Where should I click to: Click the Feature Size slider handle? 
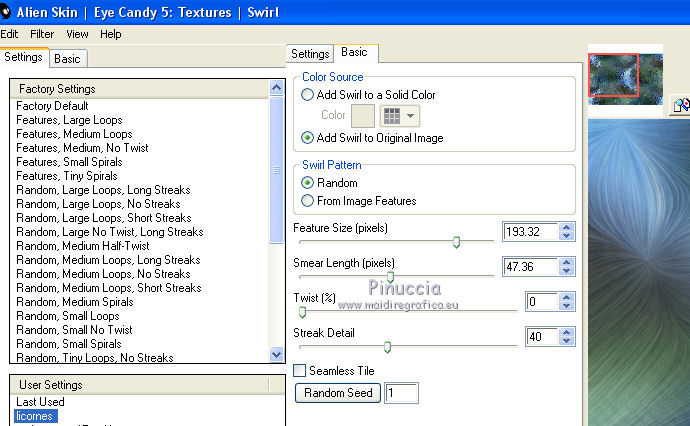pos(456,242)
